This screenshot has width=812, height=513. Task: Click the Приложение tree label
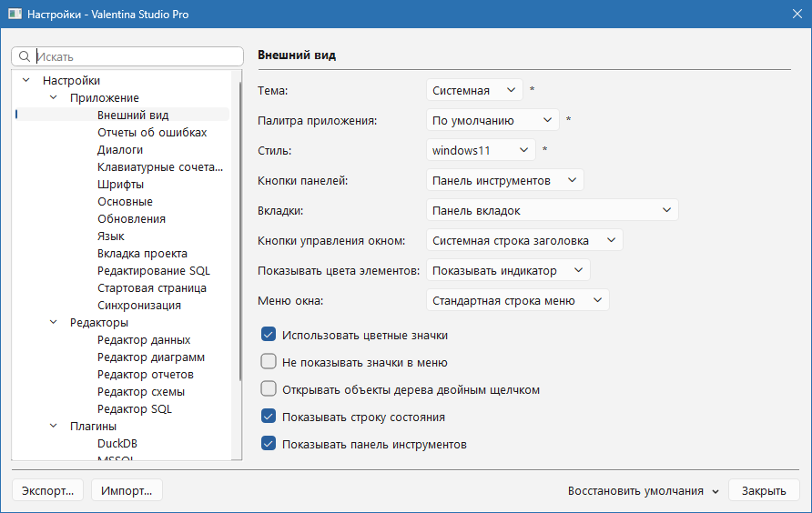(105, 97)
